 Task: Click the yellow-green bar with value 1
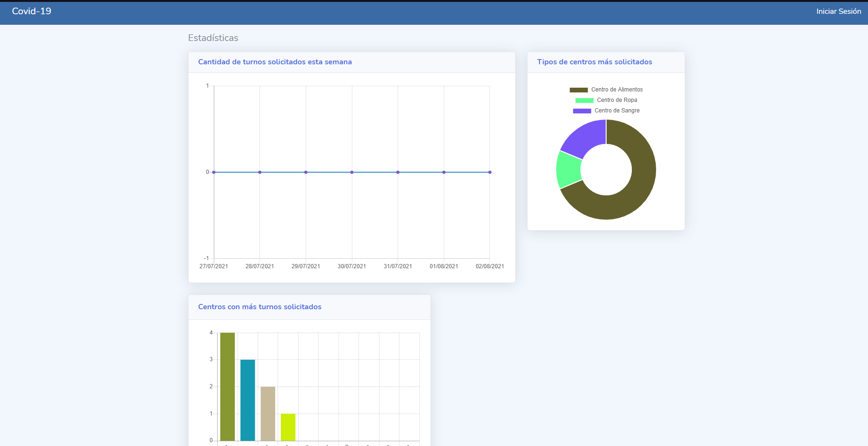[288, 427]
